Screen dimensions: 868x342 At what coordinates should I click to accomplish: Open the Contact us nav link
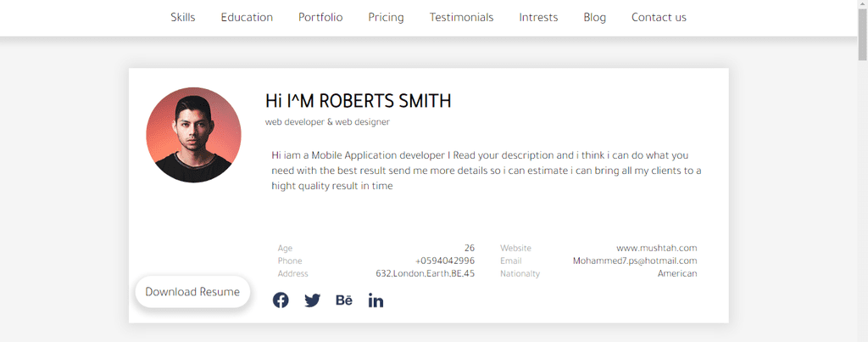pyautogui.click(x=659, y=17)
